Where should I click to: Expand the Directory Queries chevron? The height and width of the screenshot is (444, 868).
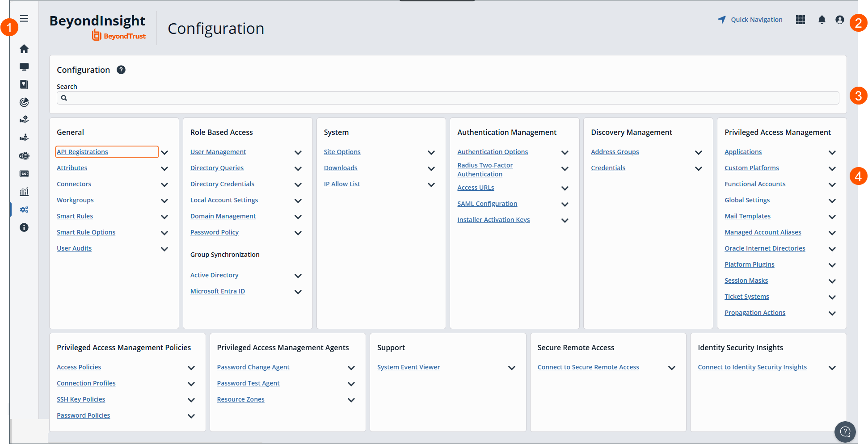tap(298, 168)
